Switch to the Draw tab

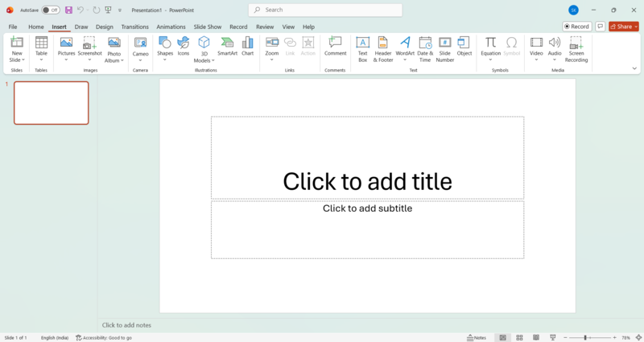(x=81, y=27)
